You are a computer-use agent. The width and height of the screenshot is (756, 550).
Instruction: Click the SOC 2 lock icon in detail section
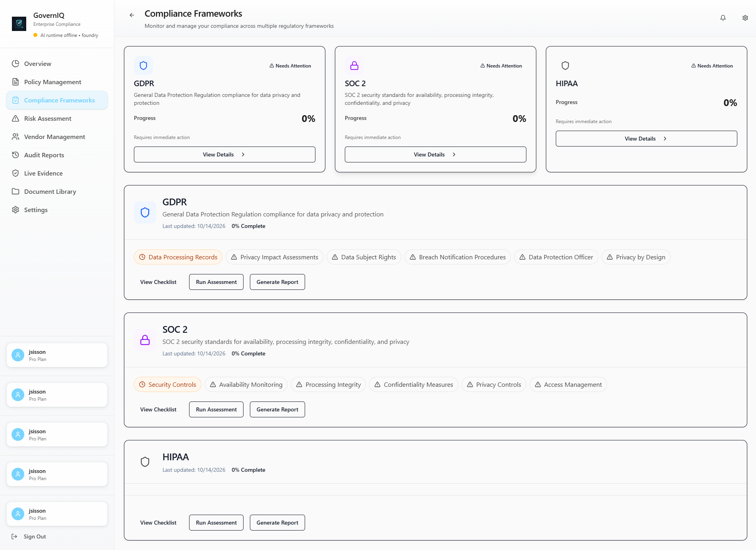145,340
